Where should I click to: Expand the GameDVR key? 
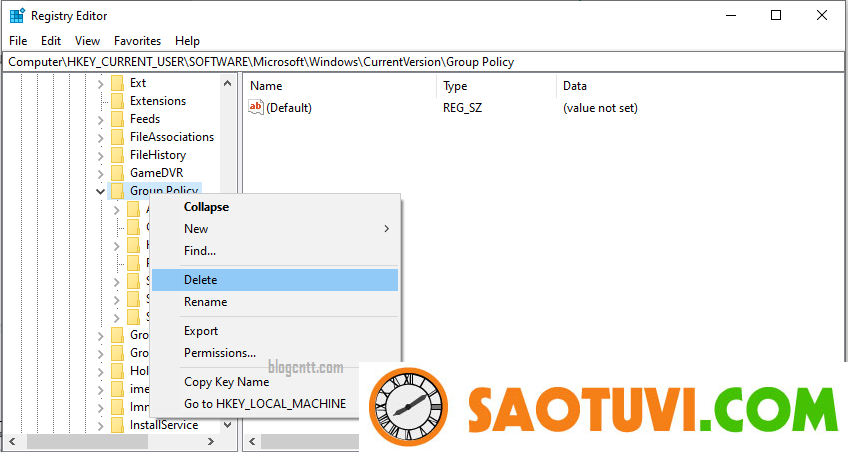(101, 174)
